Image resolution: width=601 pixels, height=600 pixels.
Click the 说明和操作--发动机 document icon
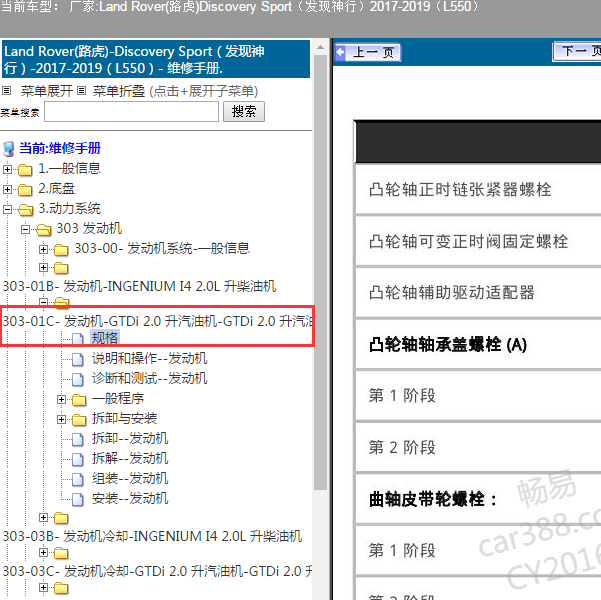coord(78,359)
